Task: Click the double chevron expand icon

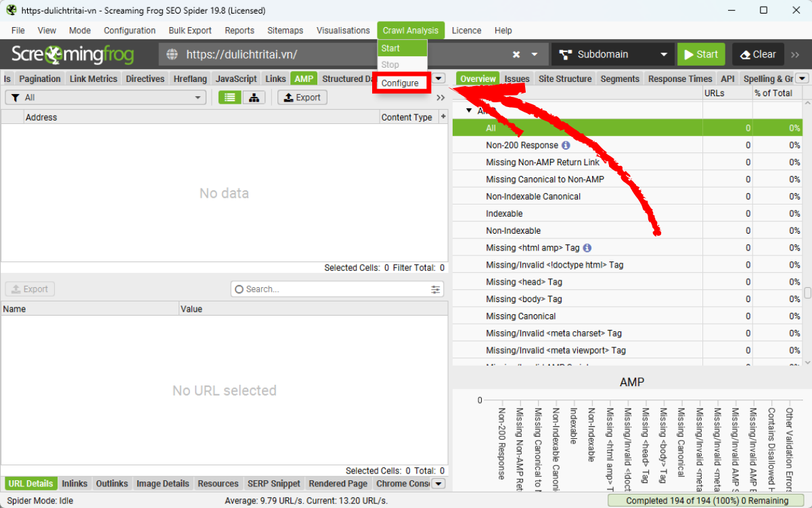Action: coord(441,98)
